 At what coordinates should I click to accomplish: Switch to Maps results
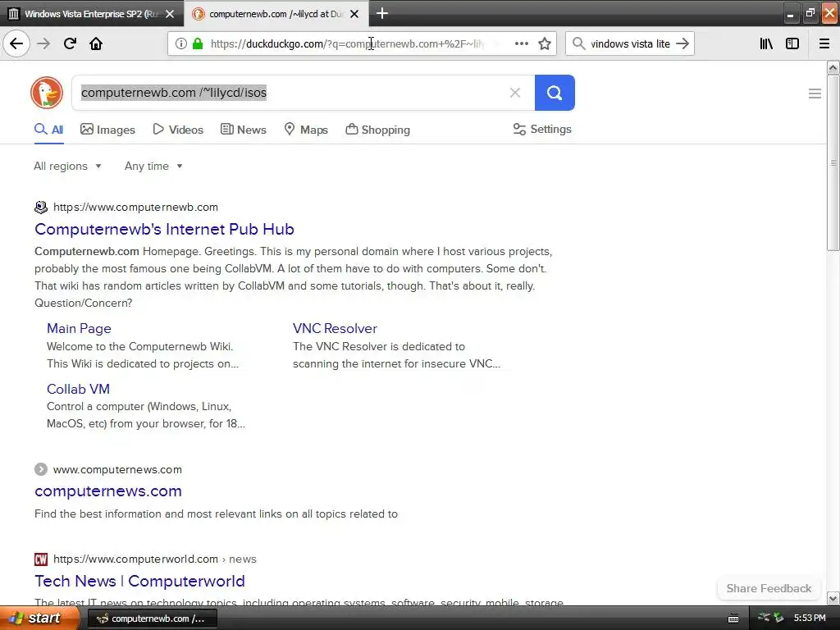pyautogui.click(x=306, y=130)
